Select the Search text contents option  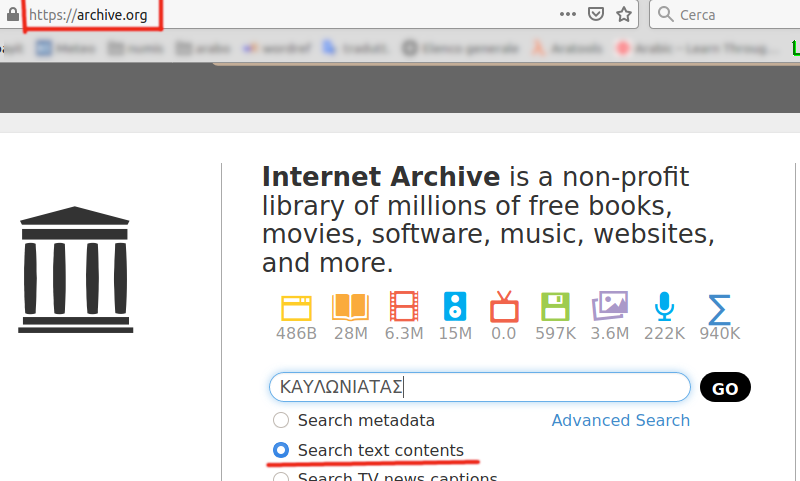pos(281,450)
